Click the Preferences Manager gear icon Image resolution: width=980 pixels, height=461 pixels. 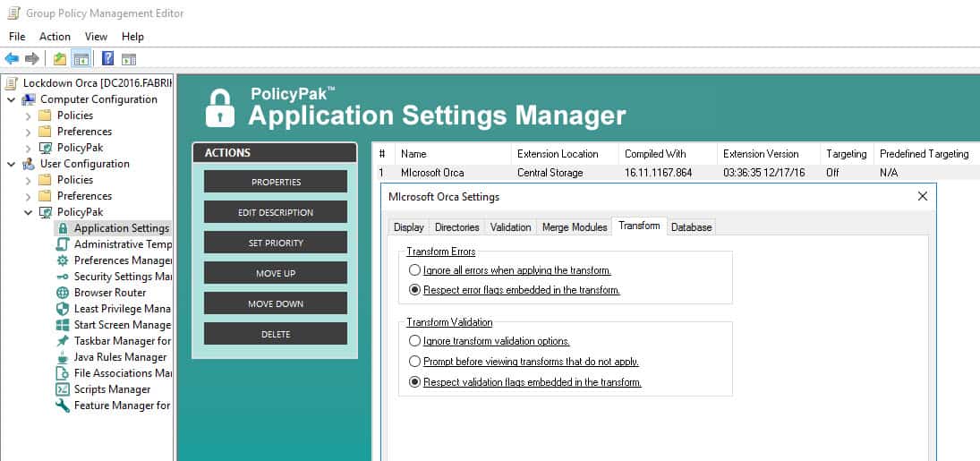click(x=63, y=260)
